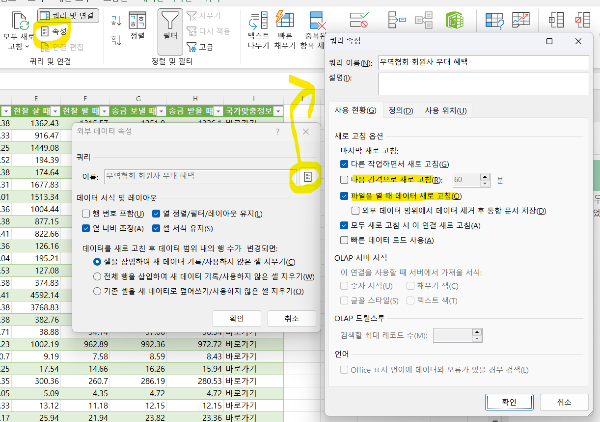Click the OLAP record count stepper
The height and width of the screenshot is (422, 600).
tap(477, 336)
